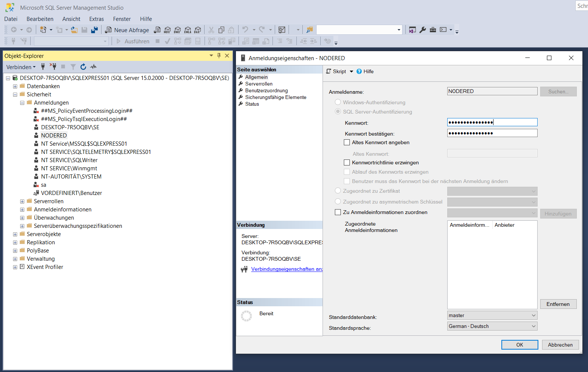Click into the Kennwort field
The height and width of the screenshot is (372, 588).
492,122
